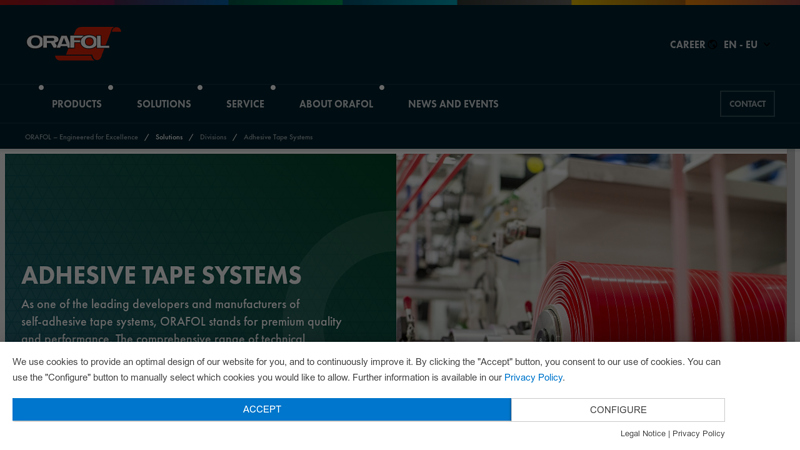Open the SOLUTIONS menu
800x450 pixels.
[164, 104]
